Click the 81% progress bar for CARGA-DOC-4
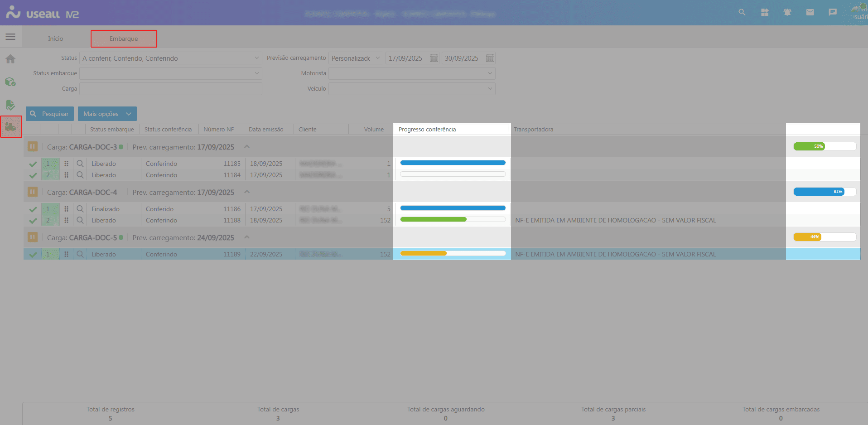 point(825,192)
